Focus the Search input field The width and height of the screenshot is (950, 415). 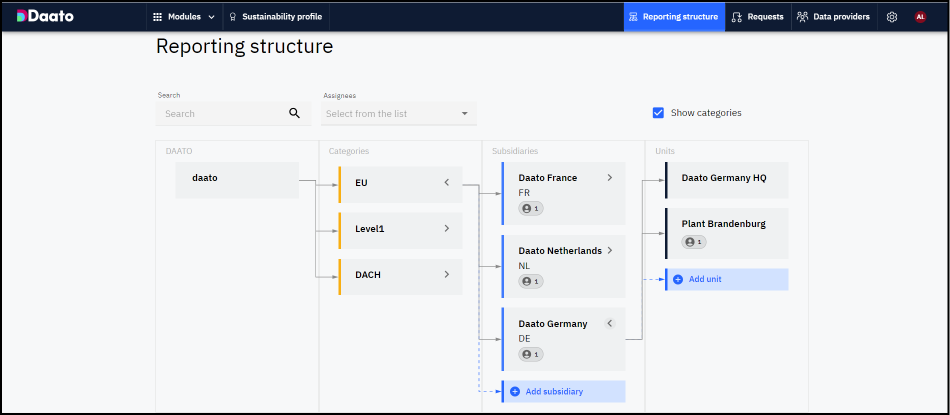(222, 114)
